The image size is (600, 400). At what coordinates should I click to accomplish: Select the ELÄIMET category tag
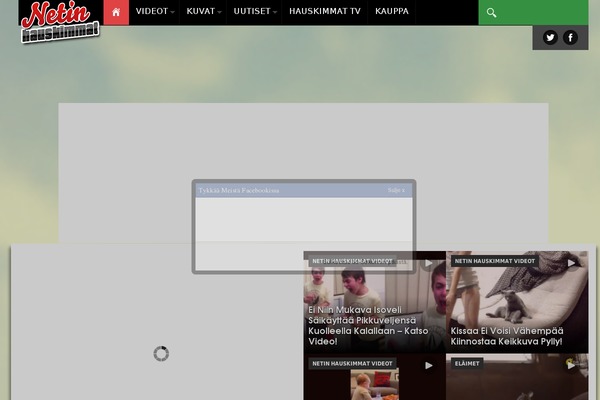(x=467, y=364)
